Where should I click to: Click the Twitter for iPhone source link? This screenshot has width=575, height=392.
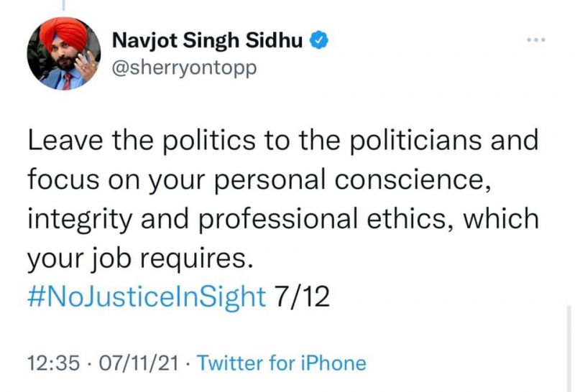[281, 363]
